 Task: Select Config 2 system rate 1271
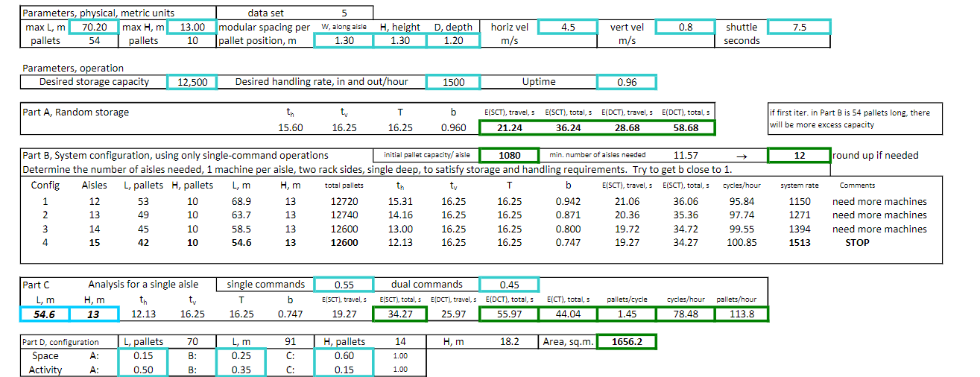(x=799, y=215)
